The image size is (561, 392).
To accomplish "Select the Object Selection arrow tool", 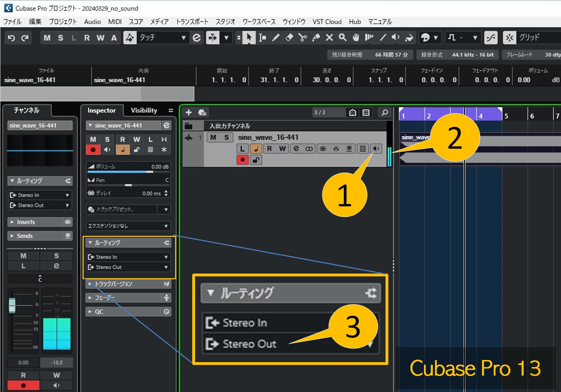I will coord(249,37).
